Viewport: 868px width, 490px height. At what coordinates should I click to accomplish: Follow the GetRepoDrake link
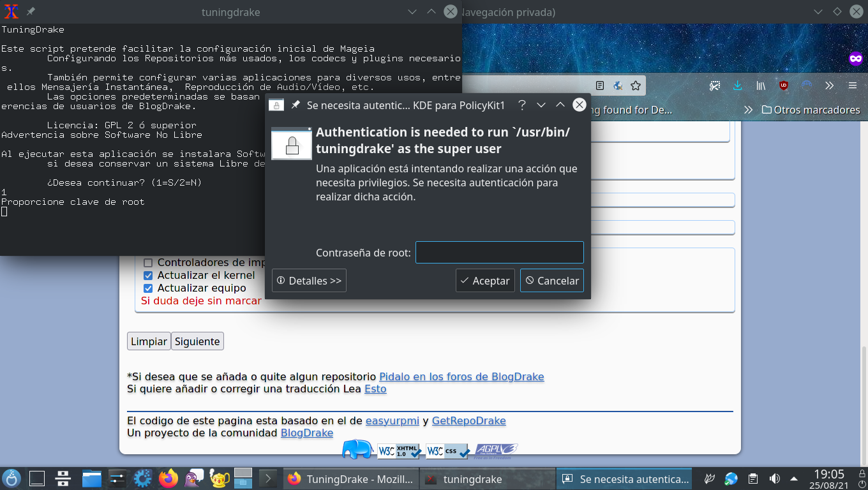[x=469, y=420]
